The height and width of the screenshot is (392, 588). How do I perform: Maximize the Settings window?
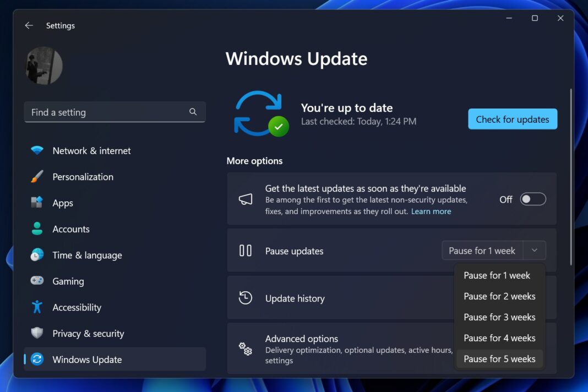(535, 18)
